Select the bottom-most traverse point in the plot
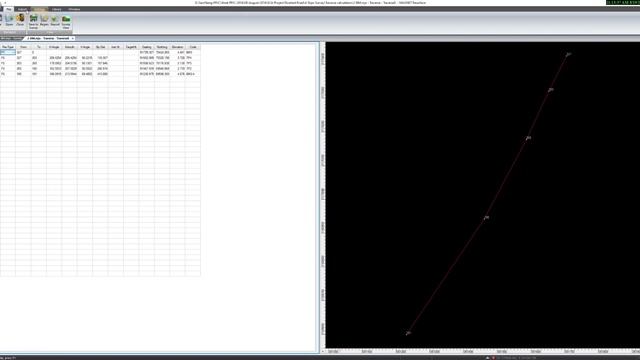This screenshot has height=360, width=640. (408, 333)
